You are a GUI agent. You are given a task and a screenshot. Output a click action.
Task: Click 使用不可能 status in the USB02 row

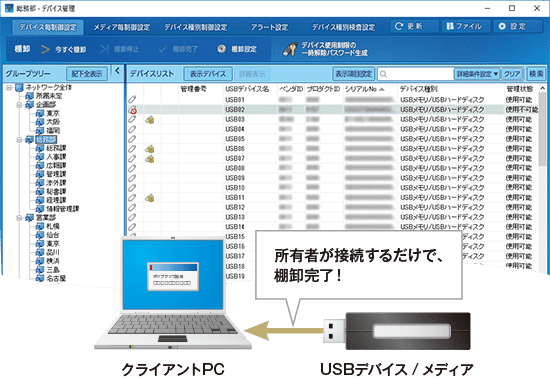tap(522, 110)
